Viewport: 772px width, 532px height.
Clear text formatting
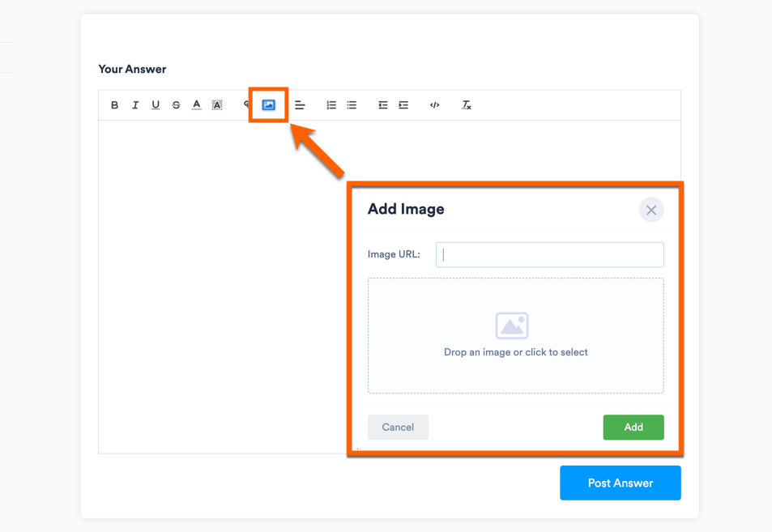pyautogui.click(x=467, y=105)
